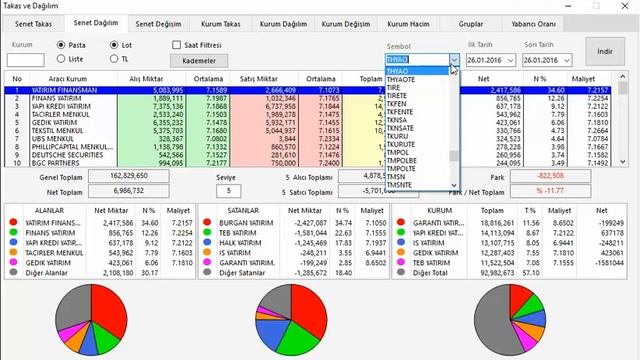Open the Kurum Takas tab
The width and height of the screenshot is (640, 360).
pyautogui.click(x=220, y=24)
